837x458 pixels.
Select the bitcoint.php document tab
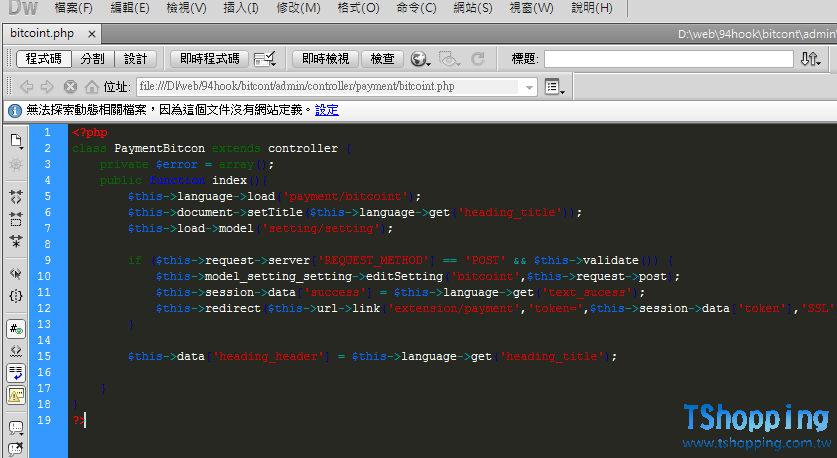(42, 33)
